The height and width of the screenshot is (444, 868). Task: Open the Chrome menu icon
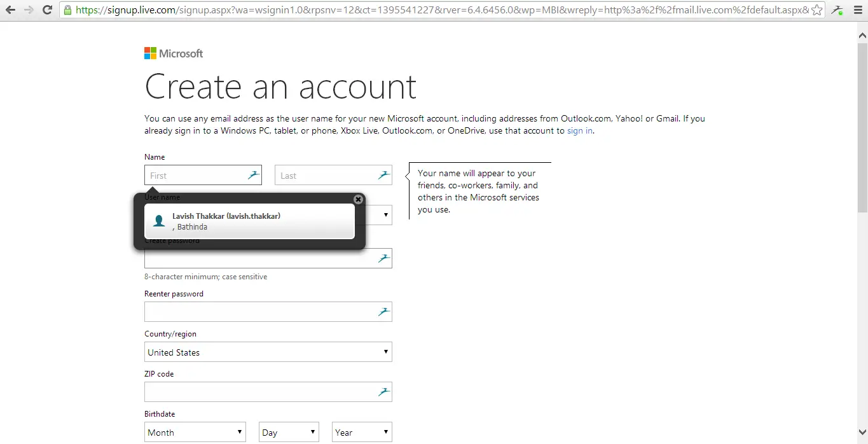click(857, 10)
